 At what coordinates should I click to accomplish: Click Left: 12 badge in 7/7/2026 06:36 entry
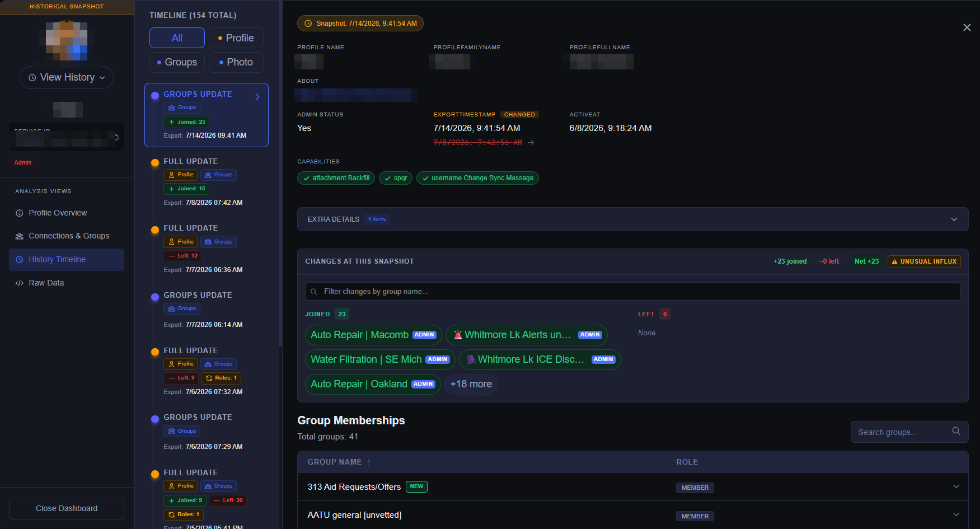tap(182, 256)
